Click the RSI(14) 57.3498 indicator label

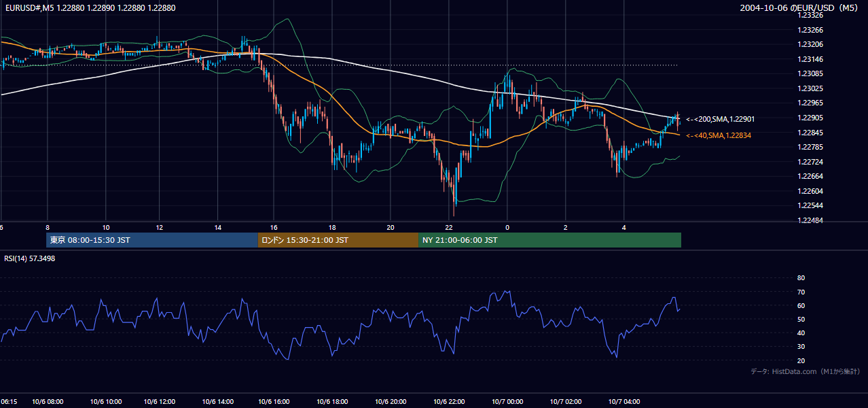point(30,258)
